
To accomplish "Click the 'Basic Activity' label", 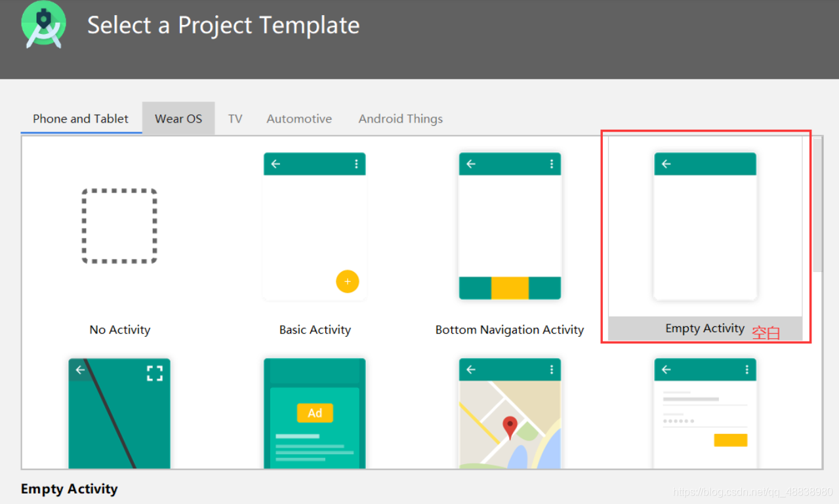I will click(315, 330).
